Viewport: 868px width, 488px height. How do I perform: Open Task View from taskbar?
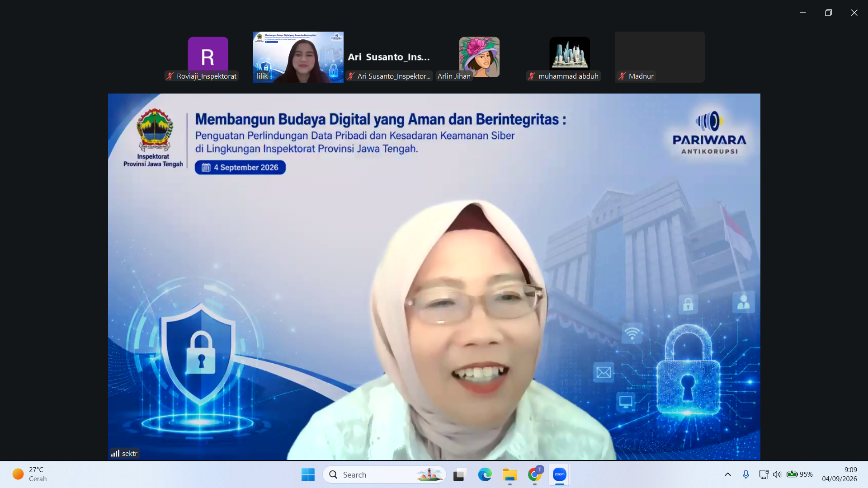[459, 474]
